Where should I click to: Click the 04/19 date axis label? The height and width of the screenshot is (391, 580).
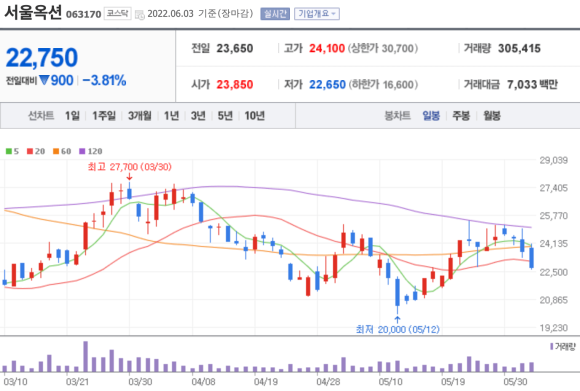(266, 382)
